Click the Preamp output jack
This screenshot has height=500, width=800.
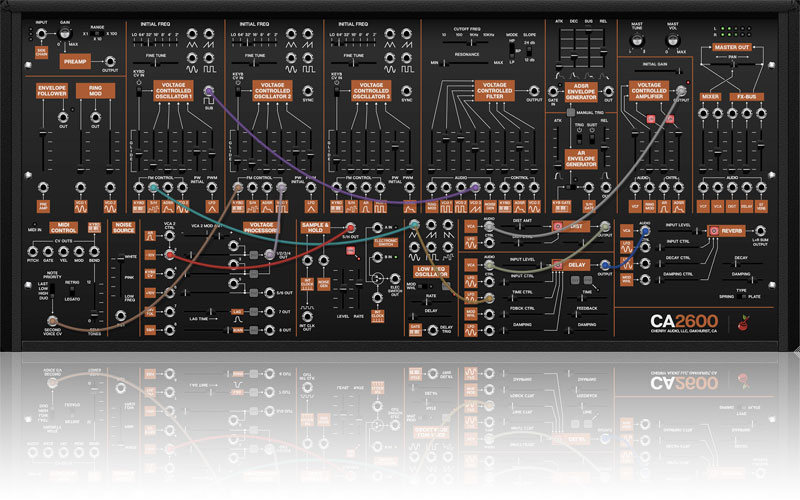click(x=109, y=62)
